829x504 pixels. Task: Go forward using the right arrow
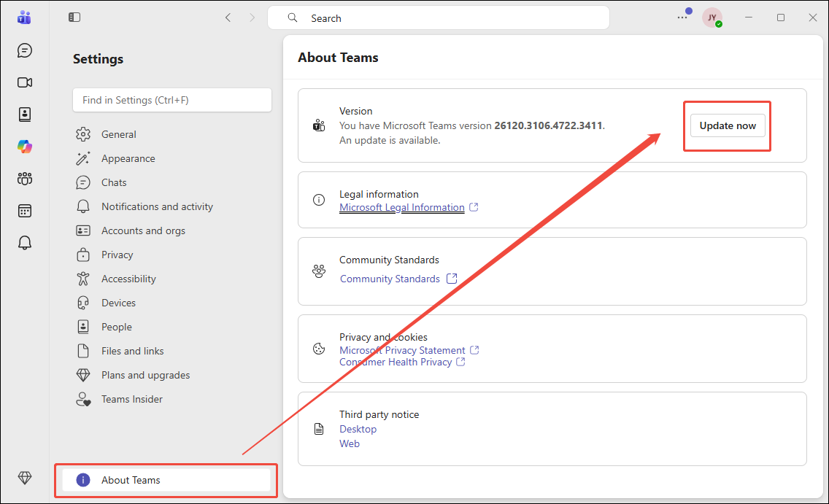[x=252, y=18]
